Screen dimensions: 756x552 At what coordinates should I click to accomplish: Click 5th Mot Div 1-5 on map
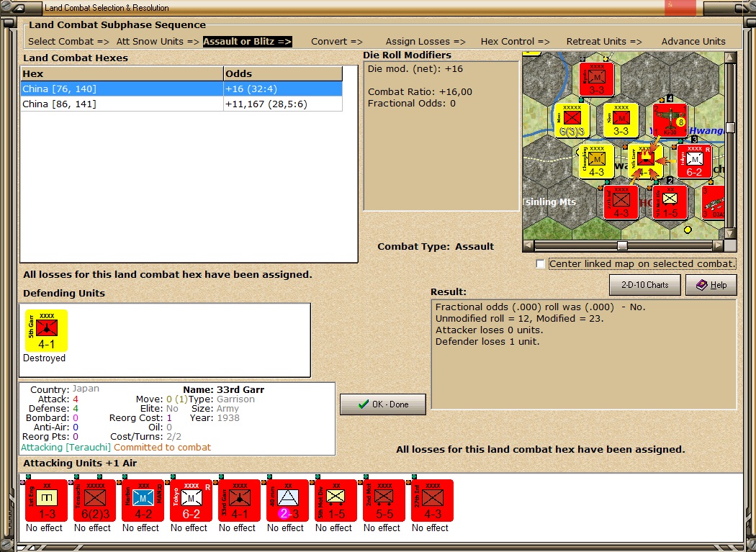(x=670, y=202)
